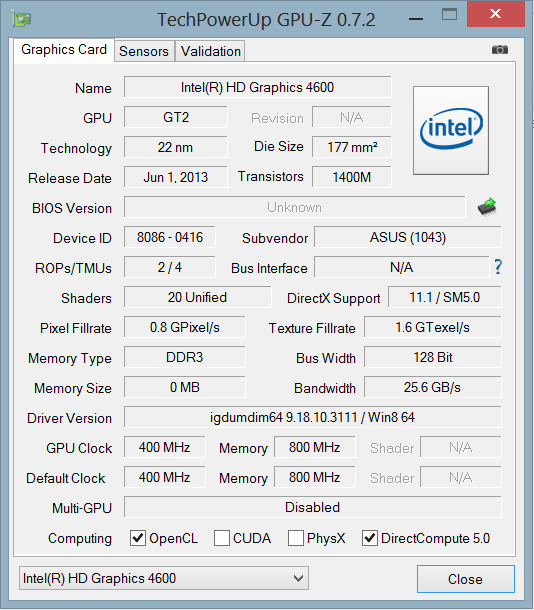Click the Technology field 22 nm
Screen dimensions: 534x610
click(175, 147)
